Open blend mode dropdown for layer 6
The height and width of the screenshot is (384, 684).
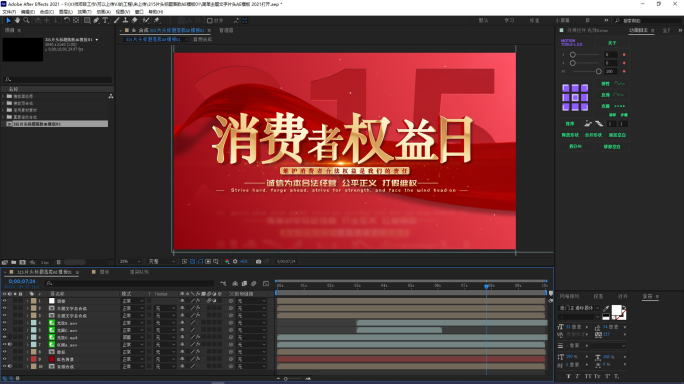133,337
